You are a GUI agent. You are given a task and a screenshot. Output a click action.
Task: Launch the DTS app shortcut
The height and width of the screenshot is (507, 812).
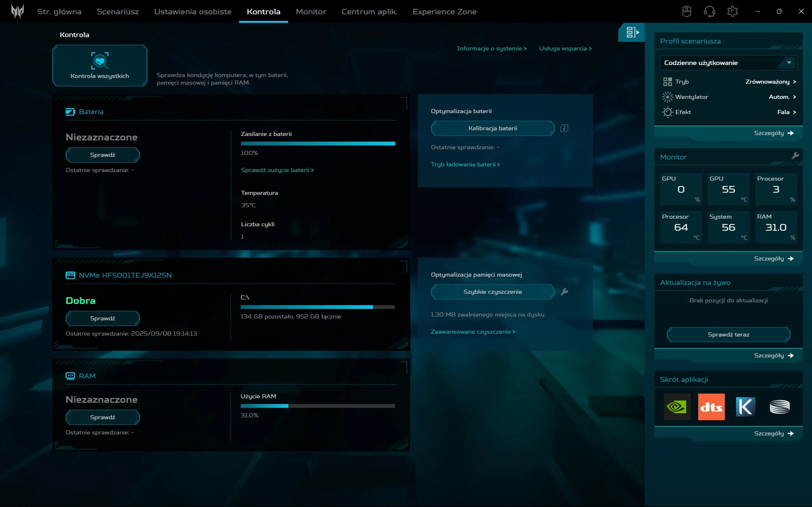[711, 407]
